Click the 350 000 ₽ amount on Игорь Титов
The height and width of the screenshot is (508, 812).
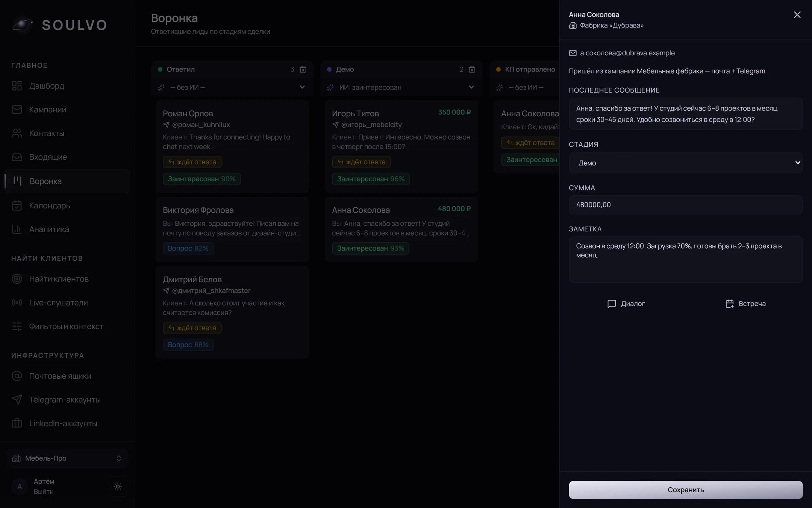point(454,112)
